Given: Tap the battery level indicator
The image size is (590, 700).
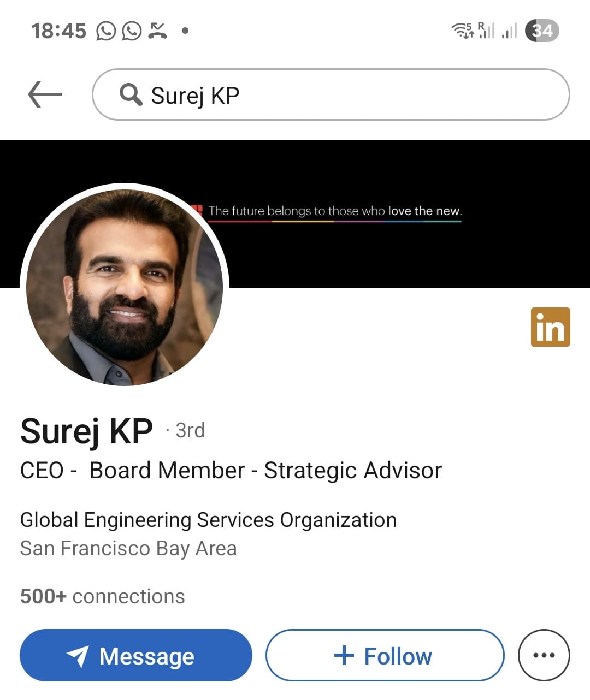Looking at the screenshot, I should click(542, 31).
